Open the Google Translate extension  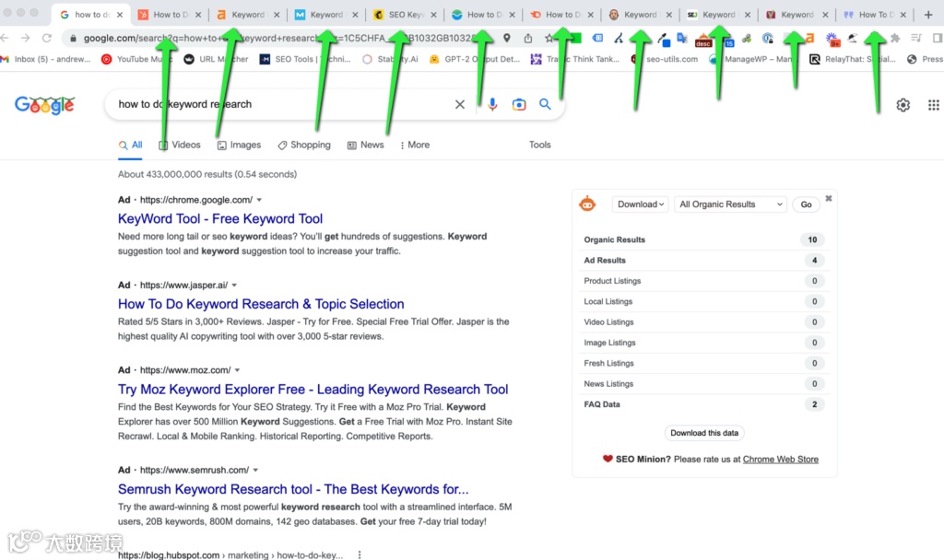[682, 39]
